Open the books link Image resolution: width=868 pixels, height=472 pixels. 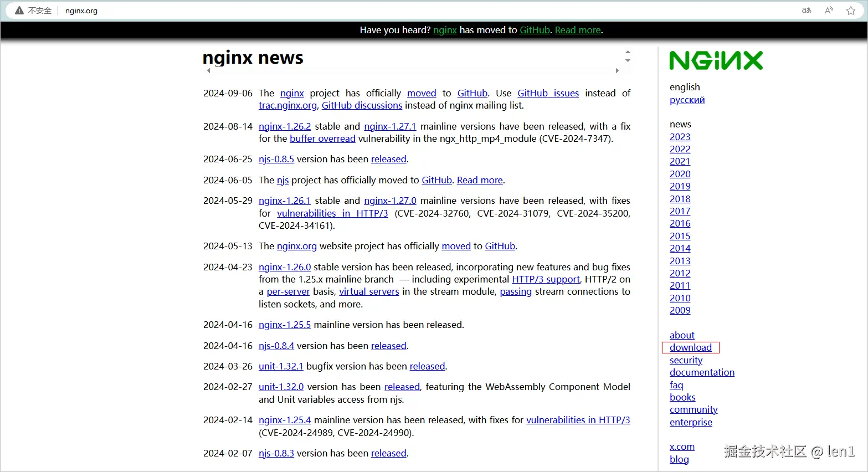682,397
